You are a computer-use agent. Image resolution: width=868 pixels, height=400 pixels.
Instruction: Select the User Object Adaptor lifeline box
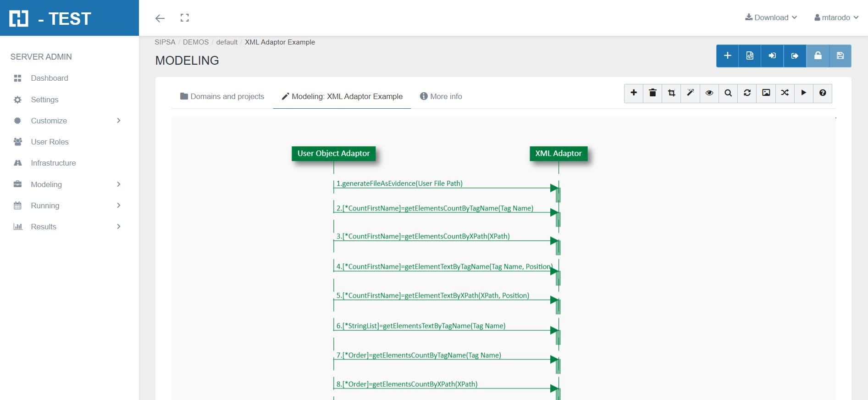coord(333,154)
